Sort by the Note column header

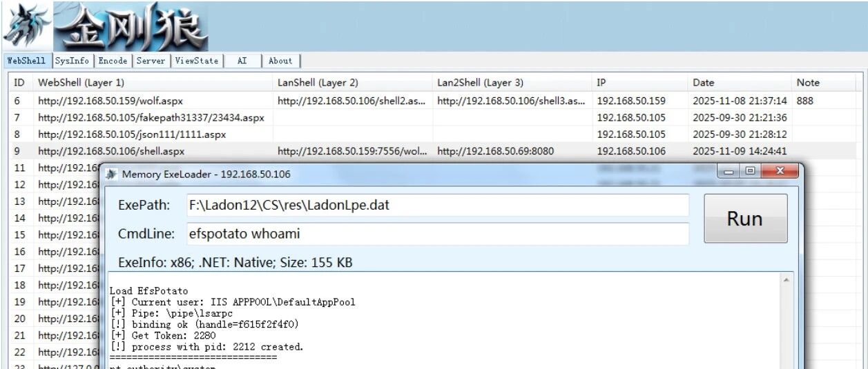823,83
